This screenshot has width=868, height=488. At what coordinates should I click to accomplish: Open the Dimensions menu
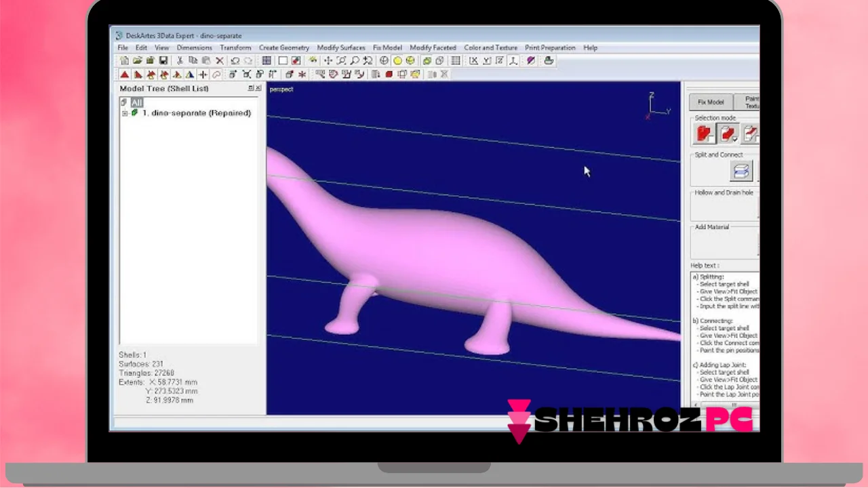[195, 47]
